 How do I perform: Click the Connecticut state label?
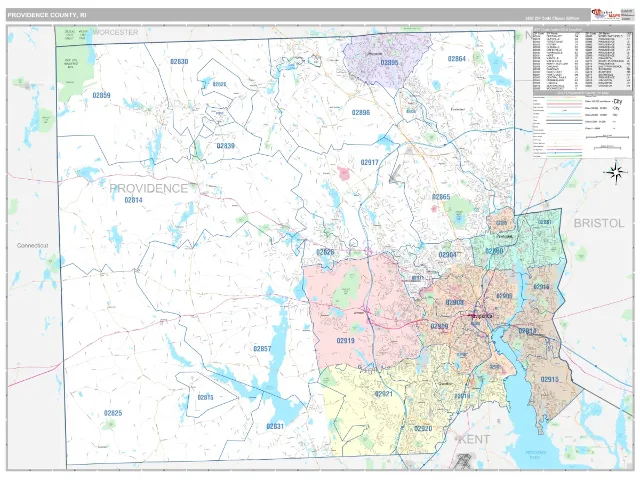33,245
